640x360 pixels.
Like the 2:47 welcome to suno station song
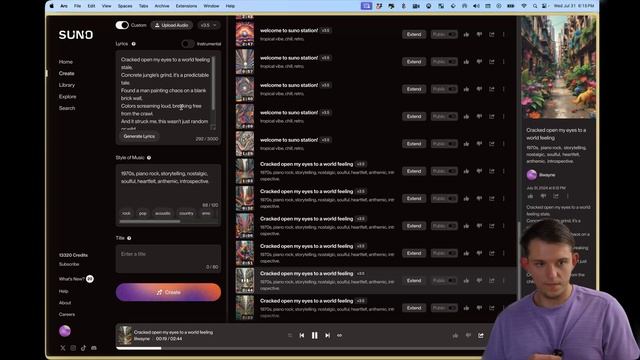466,34
